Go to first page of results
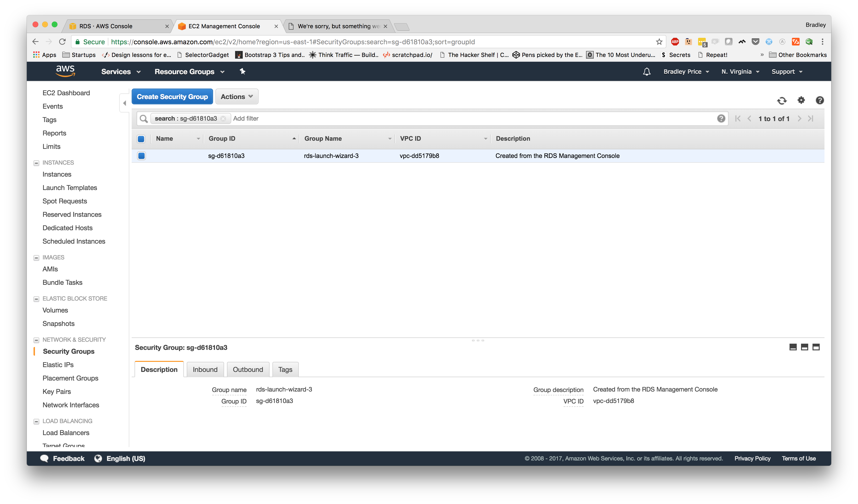This screenshot has height=504, width=858. coord(738,118)
